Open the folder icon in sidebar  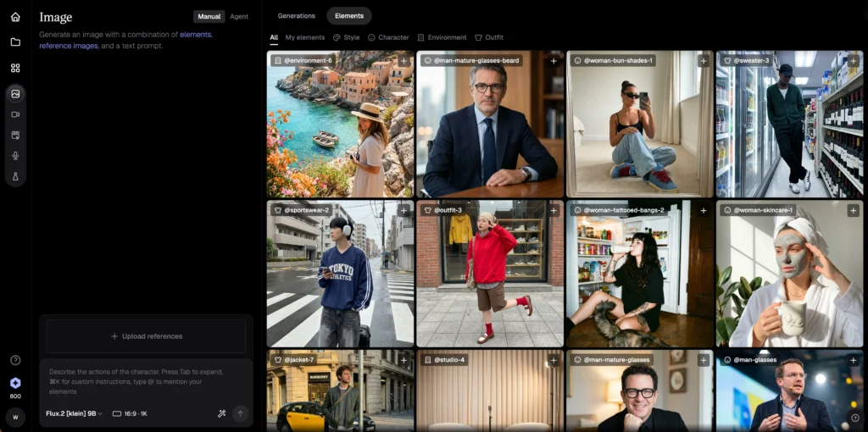[x=15, y=42]
